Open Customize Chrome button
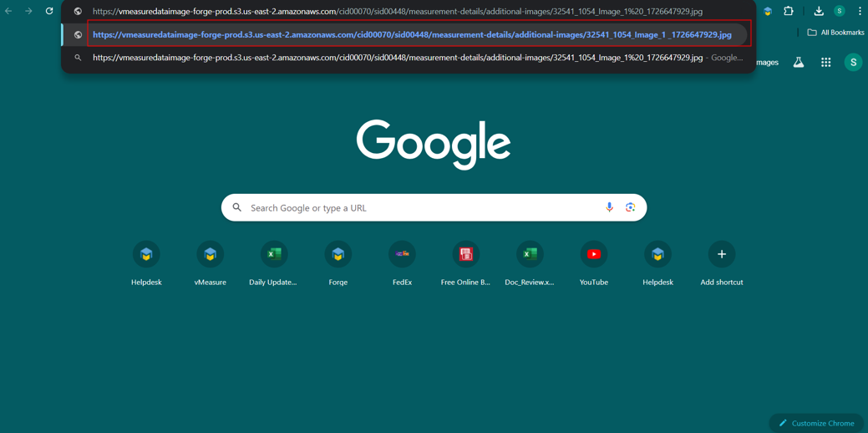This screenshot has width=868, height=433. pyautogui.click(x=817, y=423)
